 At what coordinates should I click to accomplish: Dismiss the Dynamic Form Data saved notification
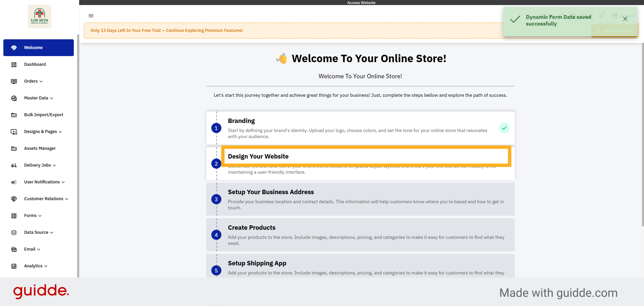(x=625, y=19)
